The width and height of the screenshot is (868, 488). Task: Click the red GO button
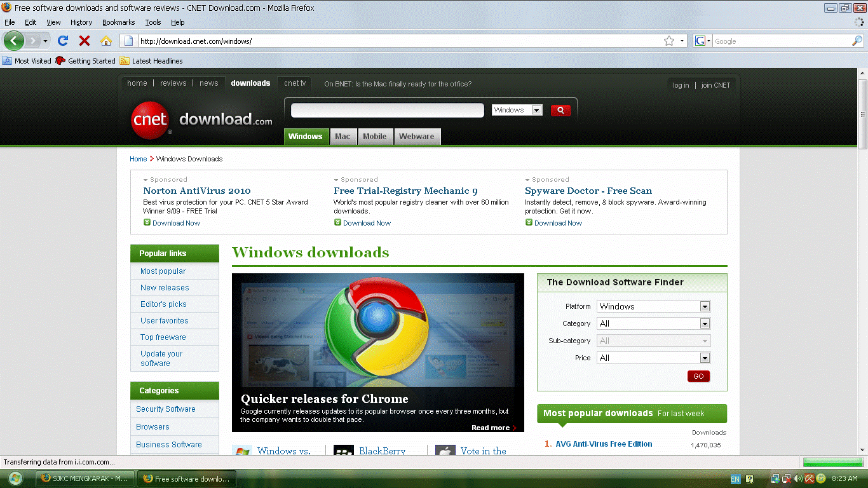pyautogui.click(x=698, y=376)
